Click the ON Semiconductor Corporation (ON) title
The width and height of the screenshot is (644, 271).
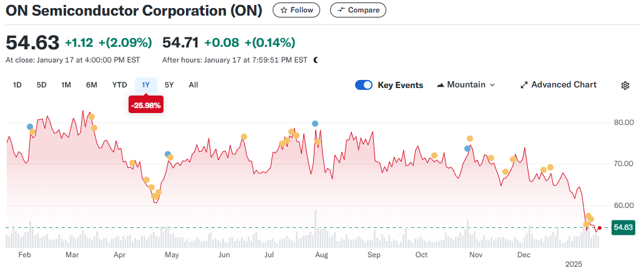click(134, 11)
